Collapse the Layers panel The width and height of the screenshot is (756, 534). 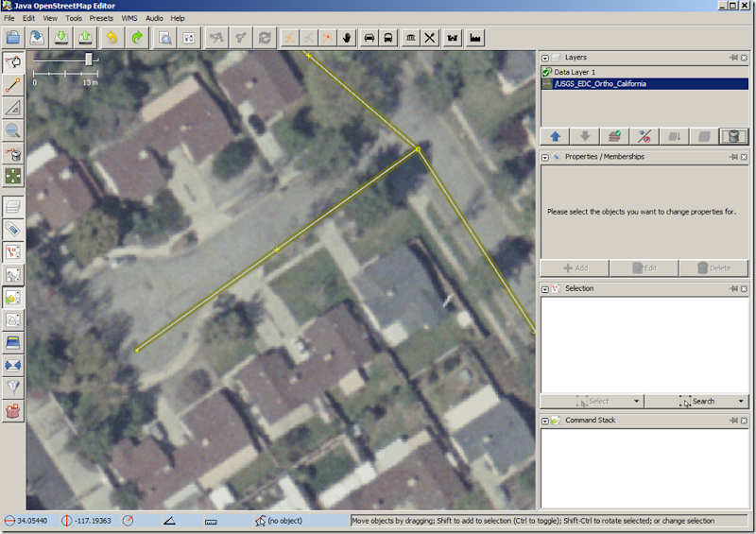click(x=545, y=58)
